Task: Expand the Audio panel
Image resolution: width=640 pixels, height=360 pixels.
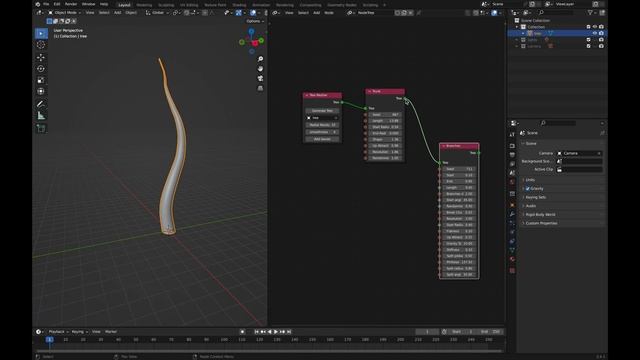Action: 531,206
